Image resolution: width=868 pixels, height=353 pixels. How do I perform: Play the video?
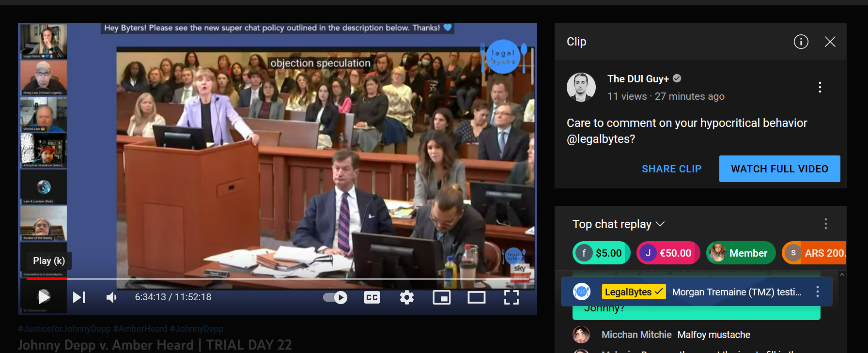click(44, 297)
